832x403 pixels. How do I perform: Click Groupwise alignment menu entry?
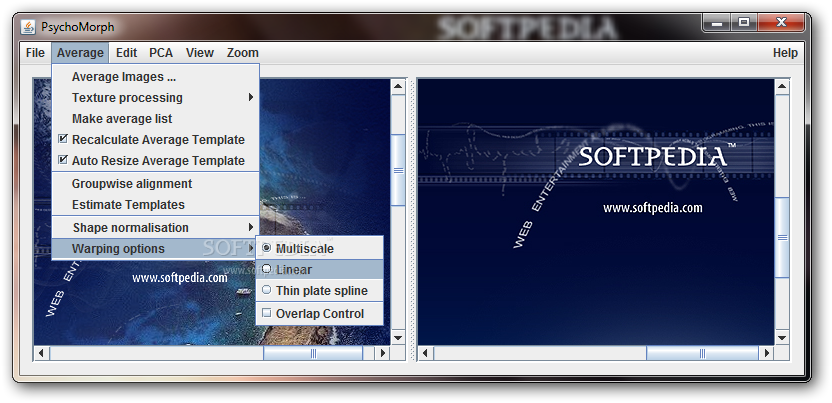[x=155, y=184]
